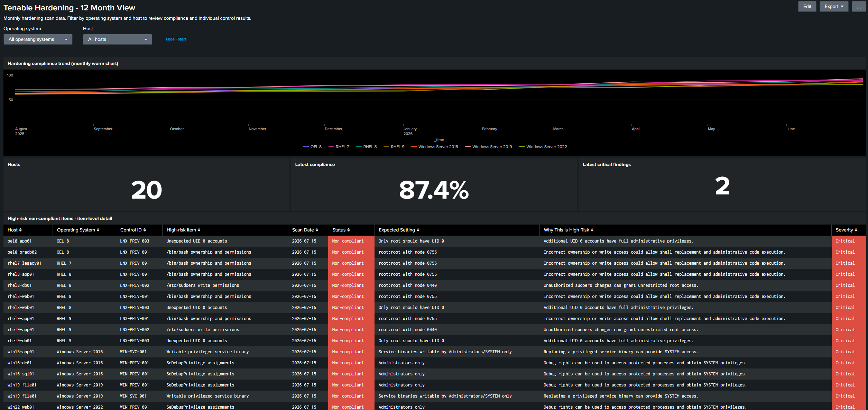Screen dimensions: 868x410
Task: Sort the table by Host column arrows
Action: pos(20,230)
